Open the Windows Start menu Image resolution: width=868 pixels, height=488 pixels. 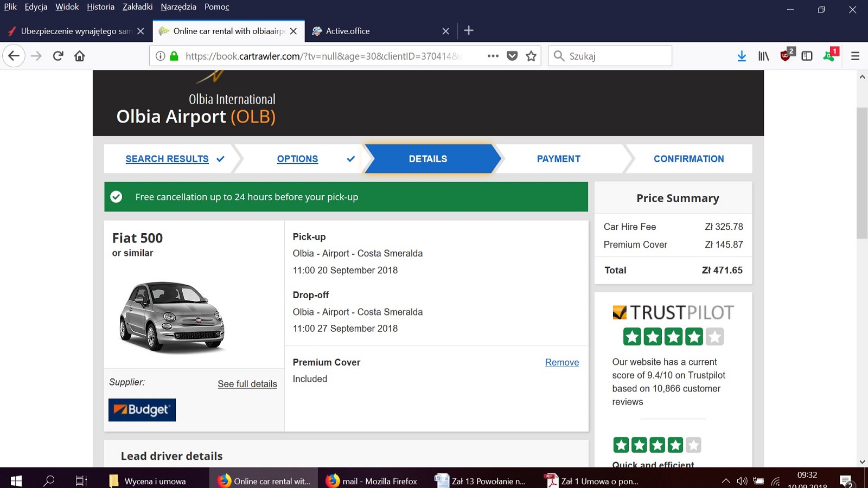point(16,480)
